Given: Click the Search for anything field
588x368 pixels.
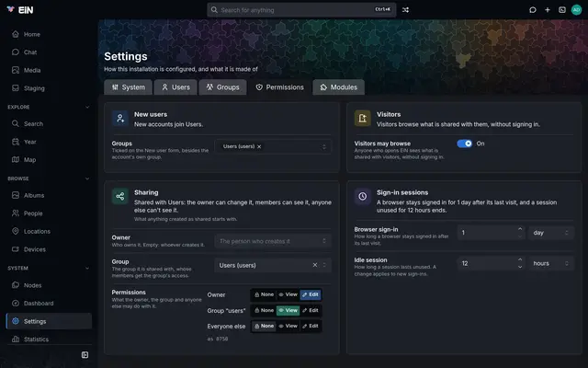Looking at the screenshot, I should coord(301,10).
